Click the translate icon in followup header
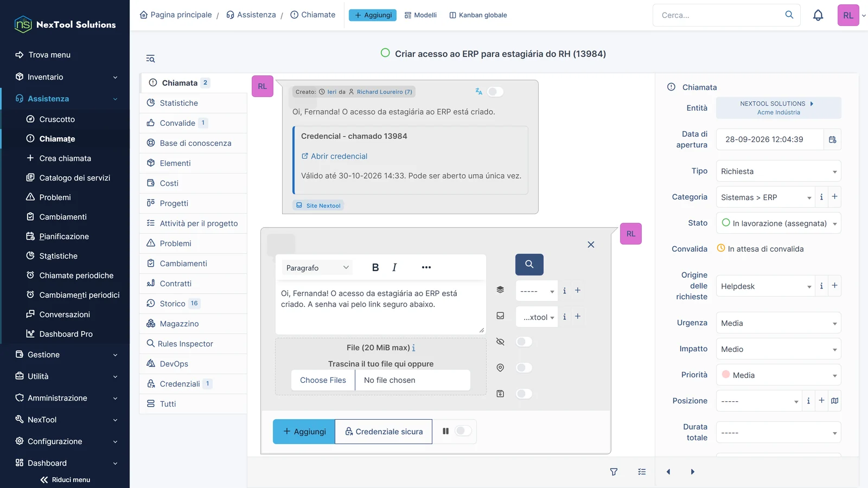Screen dimensions: 868x488 pyautogui.click(x=478, y=92)
